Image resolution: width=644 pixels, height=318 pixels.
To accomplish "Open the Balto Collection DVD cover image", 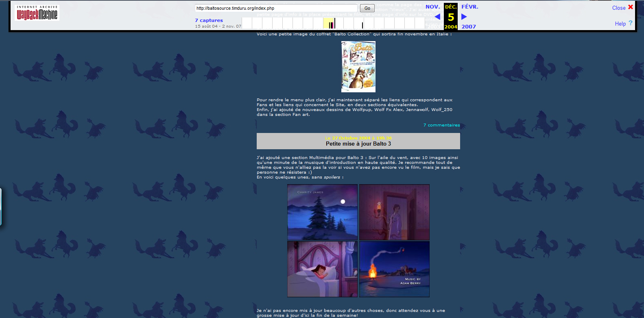I will [x=358, y=67].
